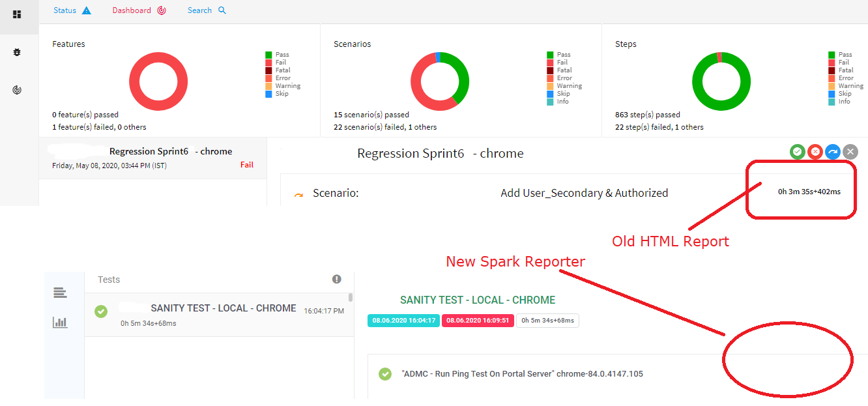
Task: Click the blue rerun arrow icon
Action: (833, 151)
